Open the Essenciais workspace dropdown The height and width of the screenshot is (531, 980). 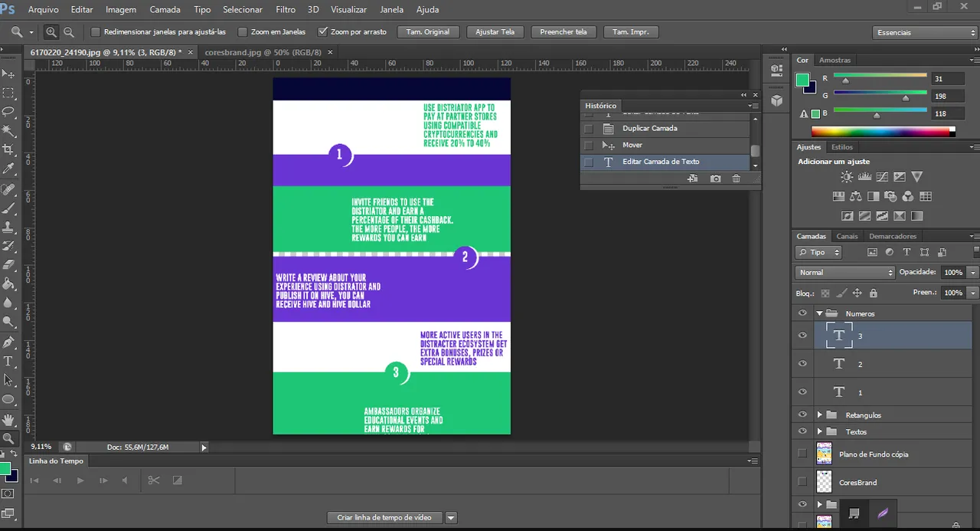(925, 32)
